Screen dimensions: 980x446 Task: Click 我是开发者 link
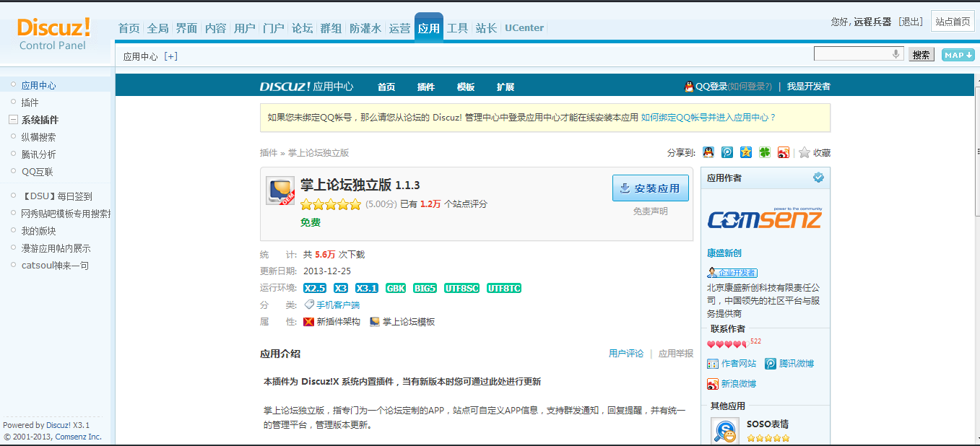(x=809, y=87)
